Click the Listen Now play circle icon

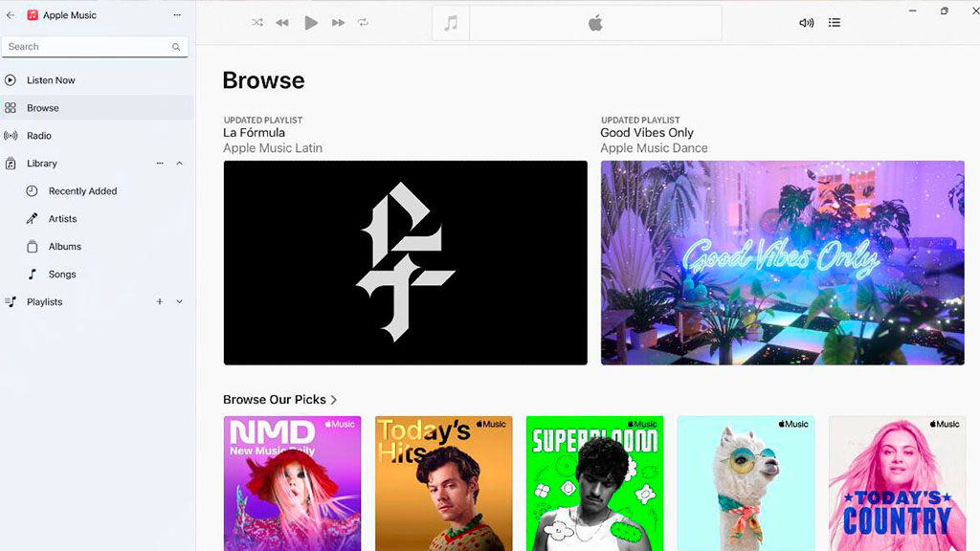[x=10, y=80]
